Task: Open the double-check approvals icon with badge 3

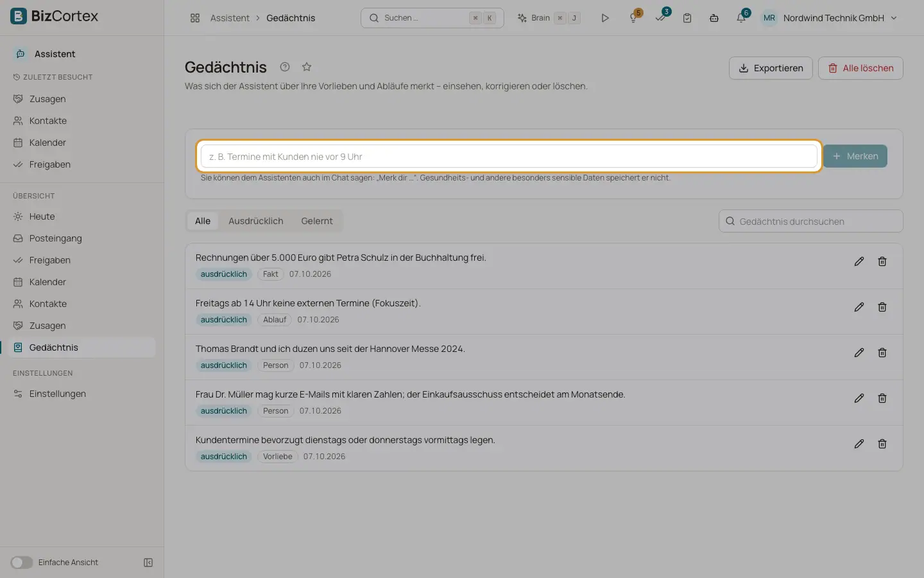Action: point(660,18)
